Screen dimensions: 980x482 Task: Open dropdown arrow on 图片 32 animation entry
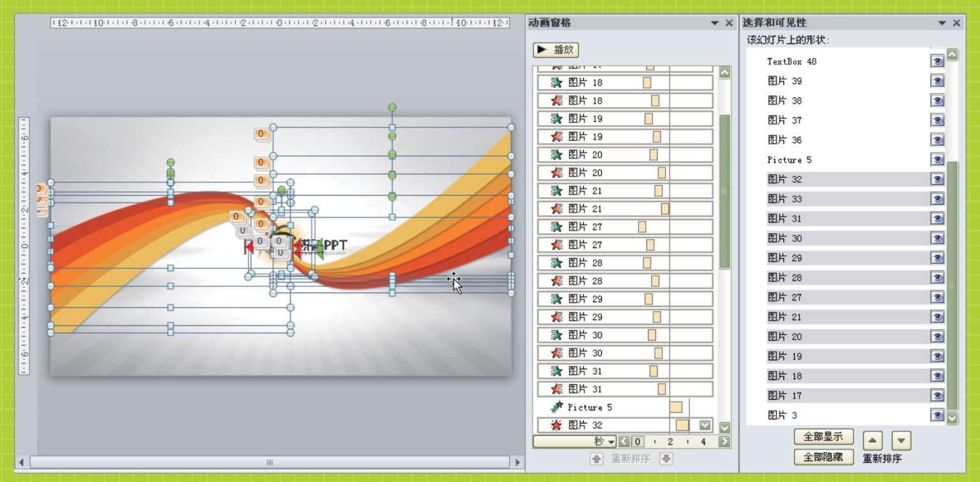(x=704, y=425)
